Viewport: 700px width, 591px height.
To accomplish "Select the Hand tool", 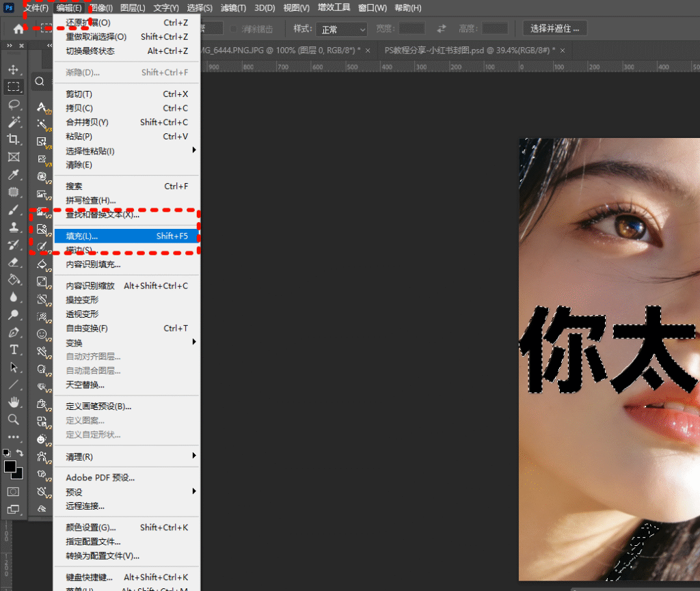I will tap(12, 402).
